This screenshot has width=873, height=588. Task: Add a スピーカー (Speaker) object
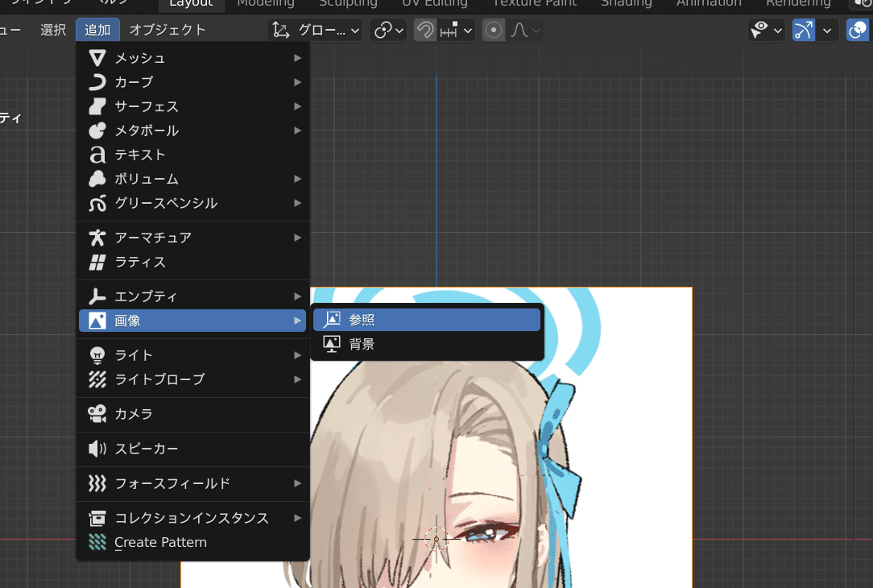(192, 448)
